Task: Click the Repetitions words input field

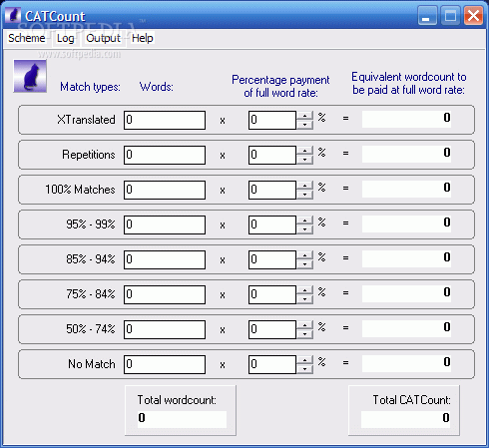Action: pos(165,155)
